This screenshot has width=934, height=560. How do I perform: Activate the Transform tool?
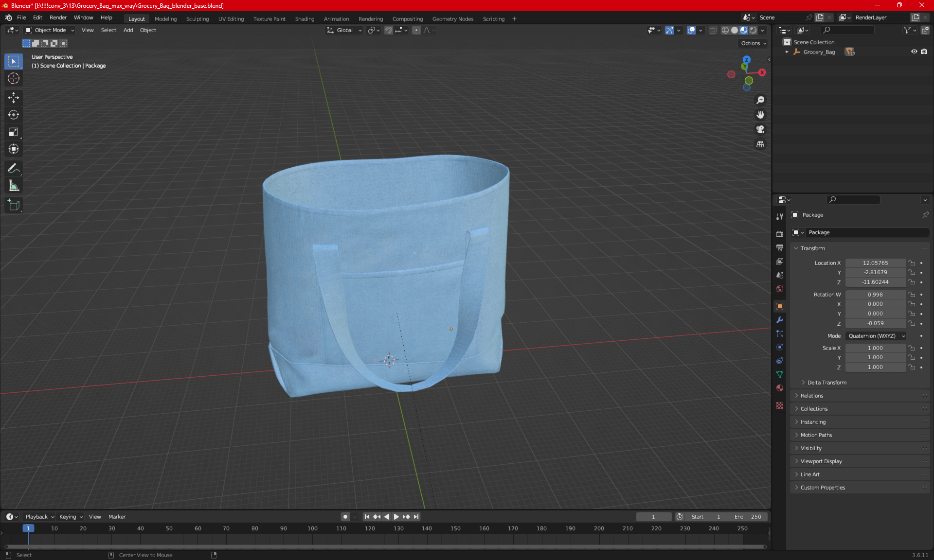pos(14,149)
